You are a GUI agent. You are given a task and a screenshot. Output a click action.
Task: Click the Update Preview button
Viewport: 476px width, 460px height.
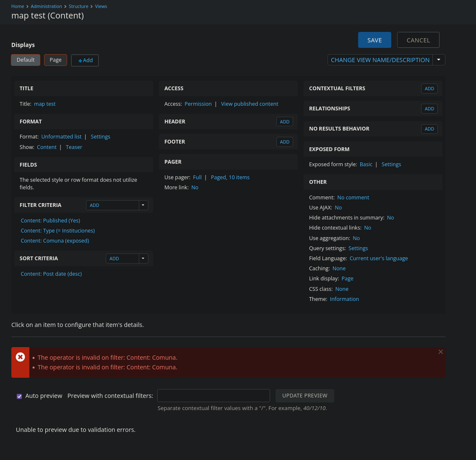[x=304, y=396]
